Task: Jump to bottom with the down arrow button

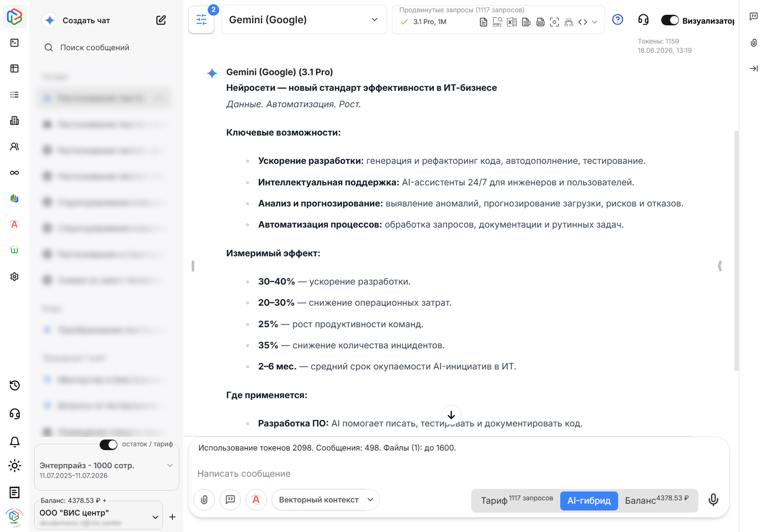Action: 451,415
